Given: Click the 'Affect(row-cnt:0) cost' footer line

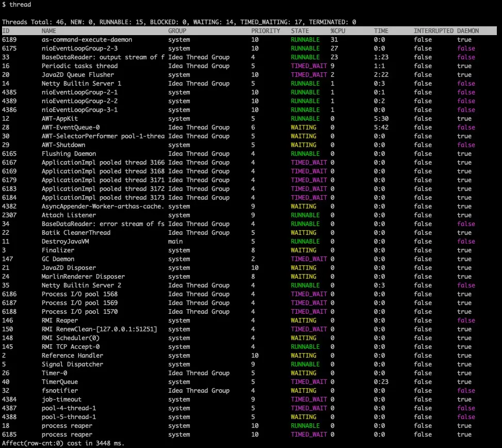Looking at the screenshot, I should [x=63, y=443].
